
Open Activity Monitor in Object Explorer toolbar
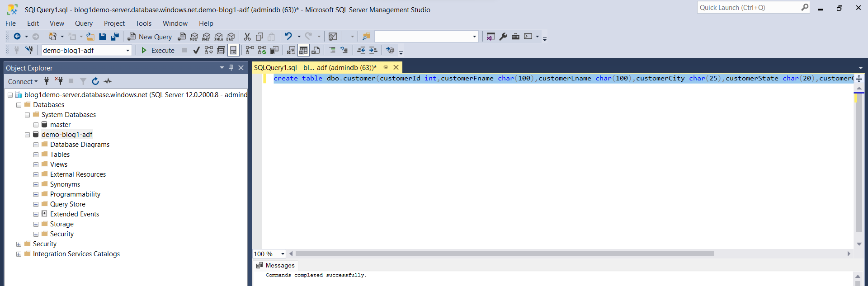point(108,81)
